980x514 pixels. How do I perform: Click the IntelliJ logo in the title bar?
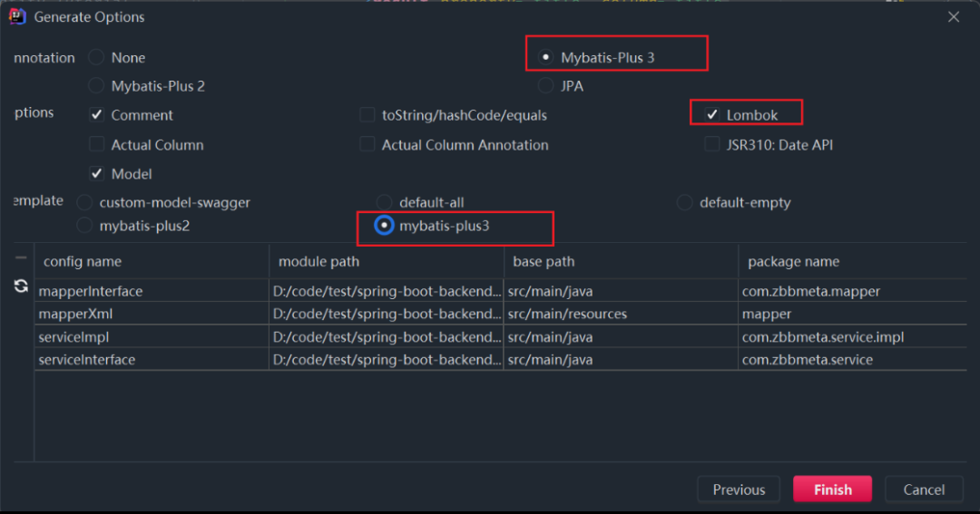[17, 16]
